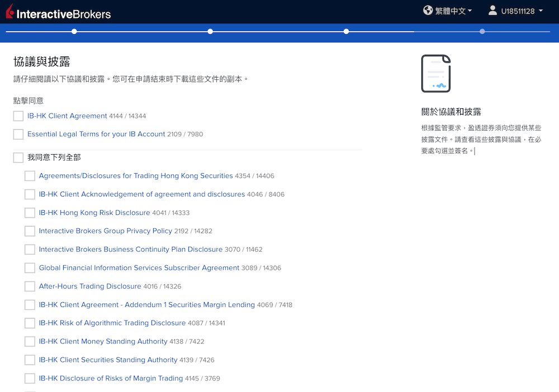Click the first completed progress marker
The width and height of the screenshot is (559, 392).
click(74, 32)
